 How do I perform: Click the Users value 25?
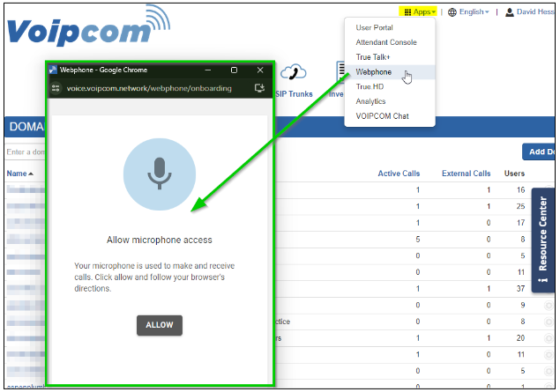pyautogui.click(x=520, y=206)
